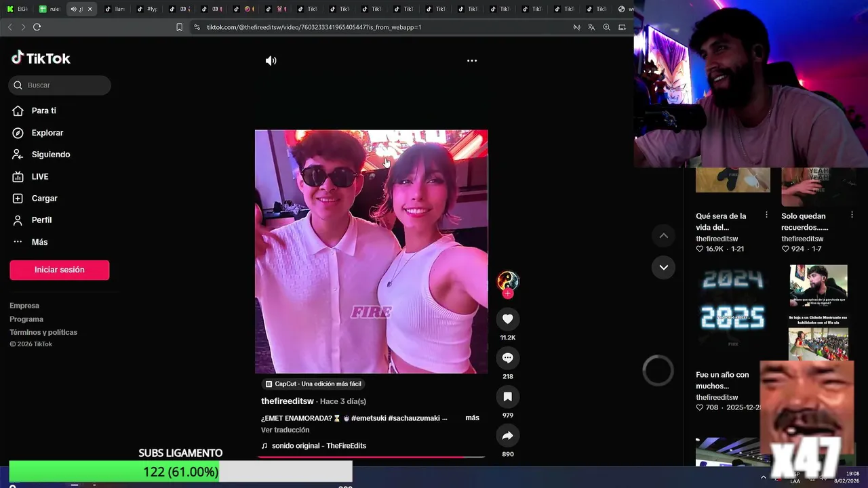
Task: Open site info icon beside URL
Action: tap(197, 27)
